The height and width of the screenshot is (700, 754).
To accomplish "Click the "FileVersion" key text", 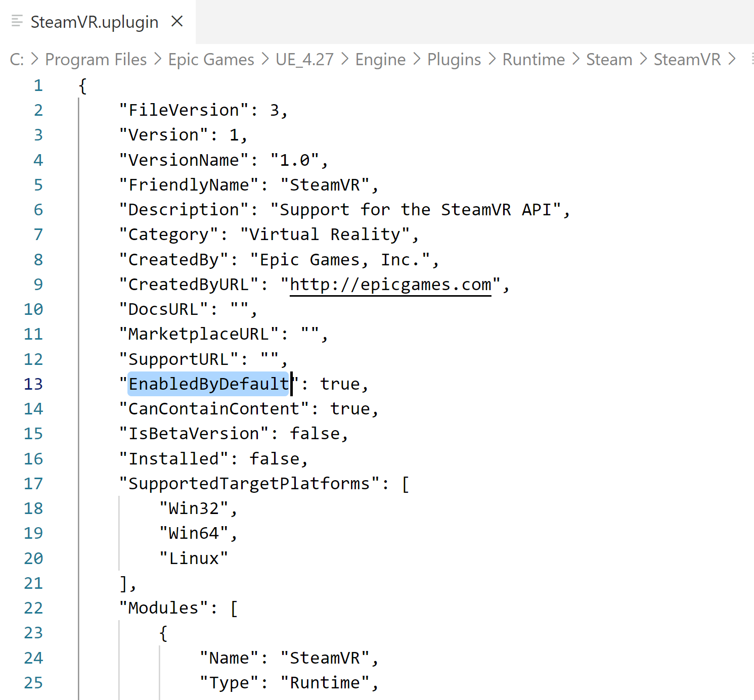I will [x=184, y=110].
